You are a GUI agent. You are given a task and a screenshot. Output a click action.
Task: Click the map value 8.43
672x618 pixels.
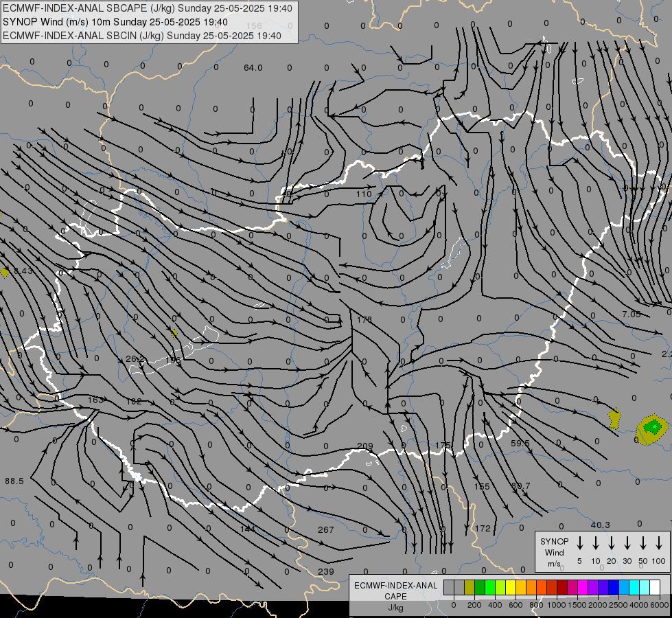(x=23, y=271)
